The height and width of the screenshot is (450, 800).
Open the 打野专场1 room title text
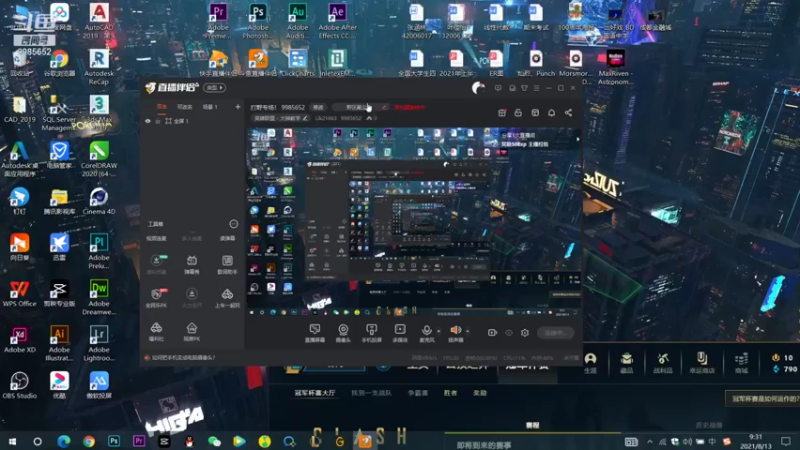pos(263,107)
